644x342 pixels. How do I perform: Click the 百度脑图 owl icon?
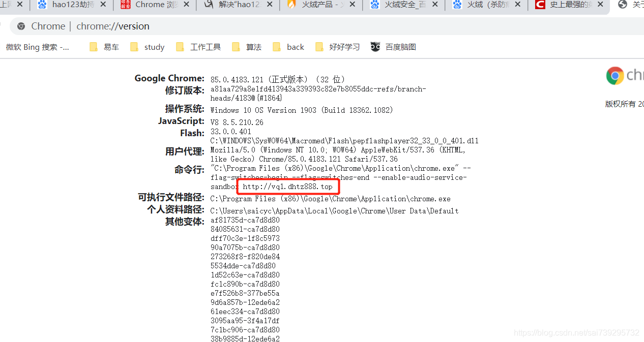click(x=375, y=47)
